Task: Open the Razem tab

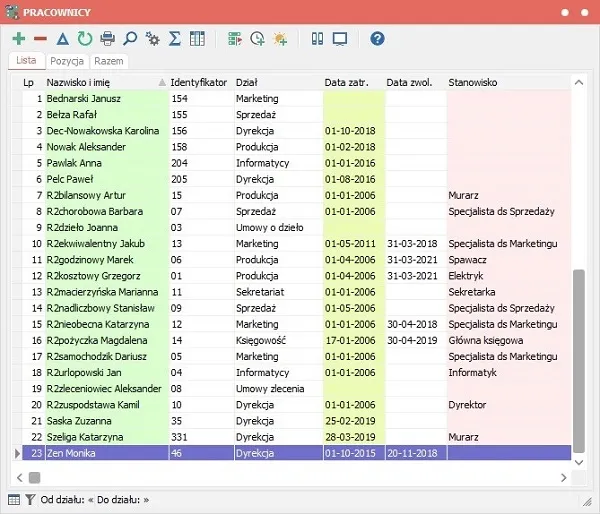Action: (109, 61)
